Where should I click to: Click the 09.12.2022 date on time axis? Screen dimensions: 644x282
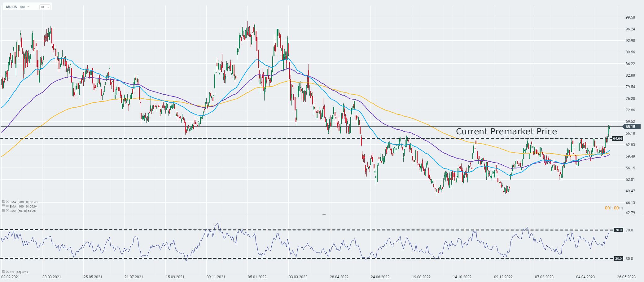pos(503,277)
